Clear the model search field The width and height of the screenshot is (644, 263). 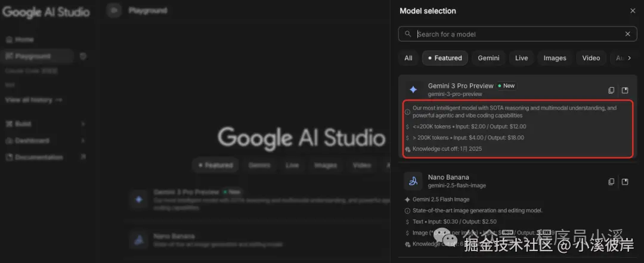click(x=627, y=34)
